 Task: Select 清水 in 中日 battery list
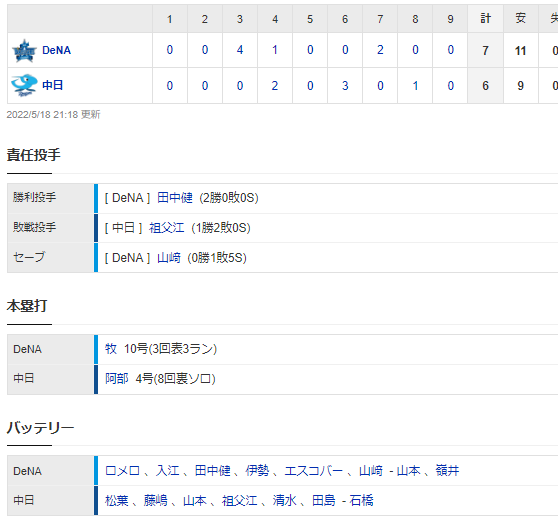(x=284, y=501)
